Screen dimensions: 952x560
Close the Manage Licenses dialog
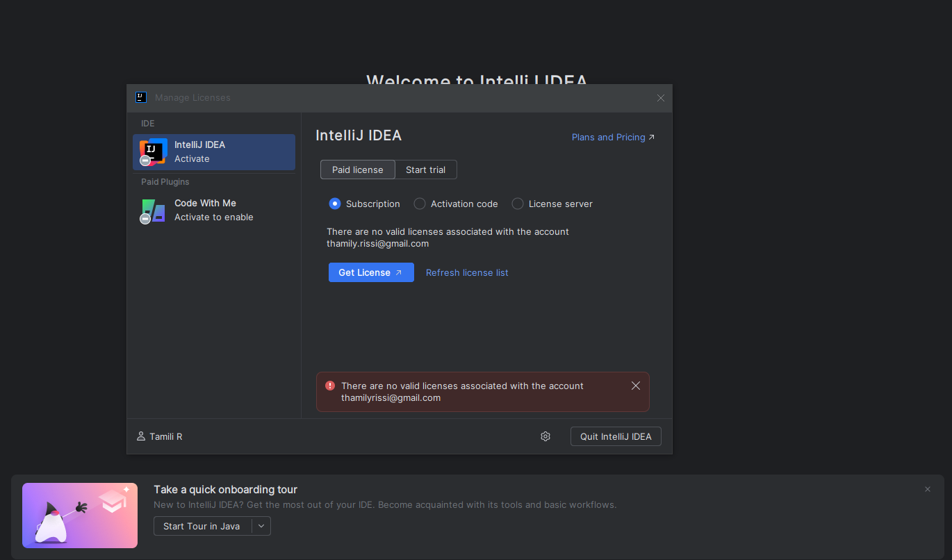(x=661, y=98)
